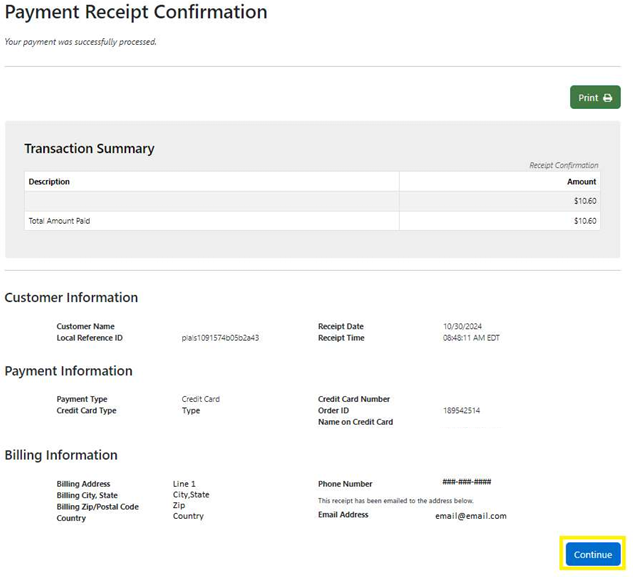Click the $10.60 value in Total Amount Paid row
Viewport: 634px width, 579px height.
[x=585, y=221]
